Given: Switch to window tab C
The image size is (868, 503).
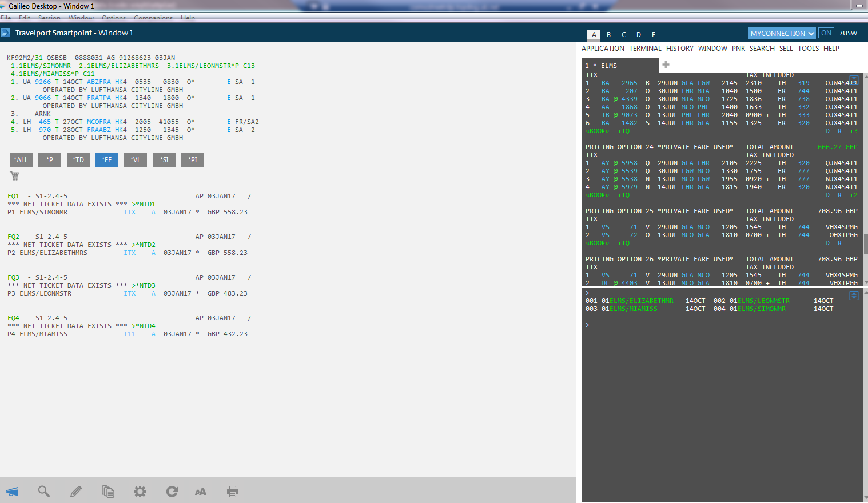Looking at the screenshot, I should click(624, 35).
